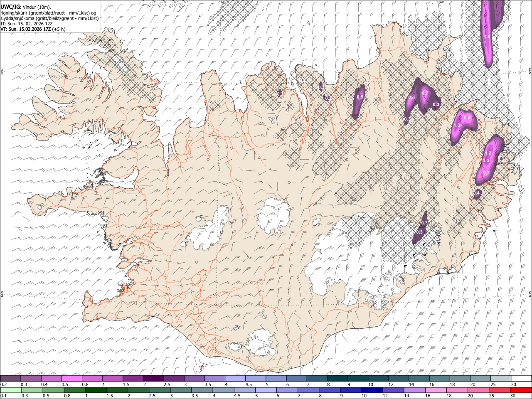Click the 'slydda/snjókoma' description line
This screenshot has width=532, height=399.
tap(49, 18)
